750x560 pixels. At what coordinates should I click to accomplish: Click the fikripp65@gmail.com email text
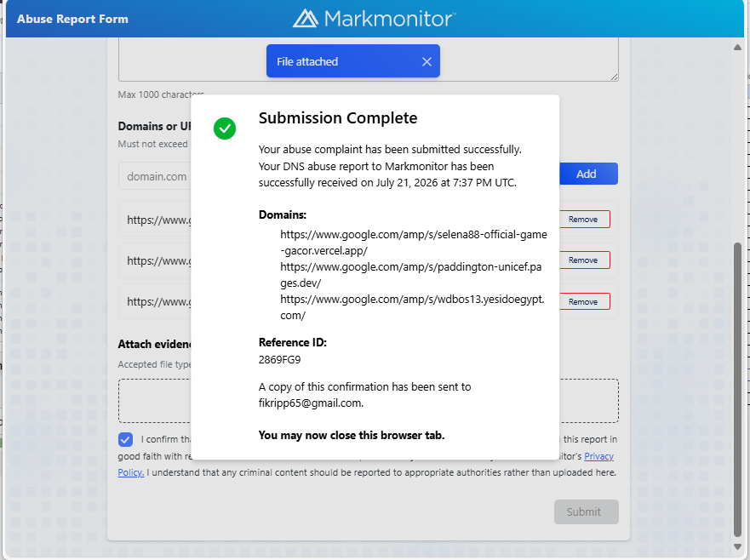coord(311,403)
